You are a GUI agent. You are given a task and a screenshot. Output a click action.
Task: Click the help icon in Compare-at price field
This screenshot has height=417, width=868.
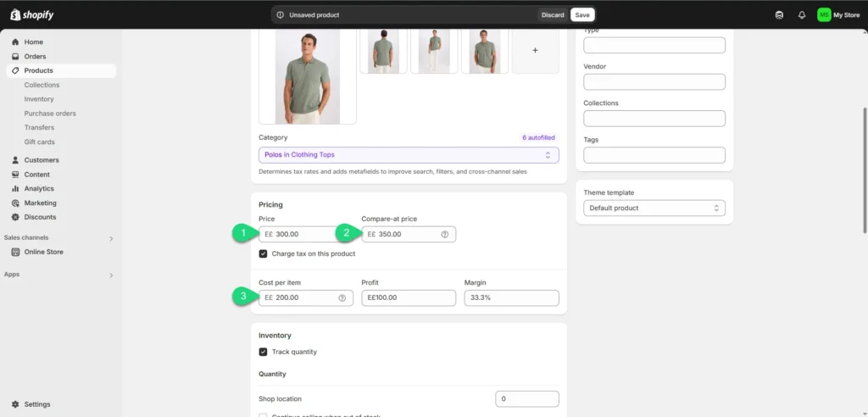pos(445,234)
